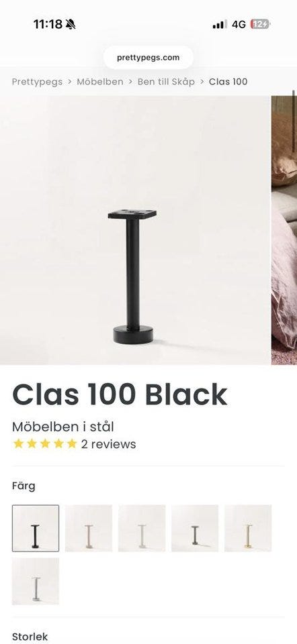
Task: Open the 2 reviews link
Action: click(109, 444)
